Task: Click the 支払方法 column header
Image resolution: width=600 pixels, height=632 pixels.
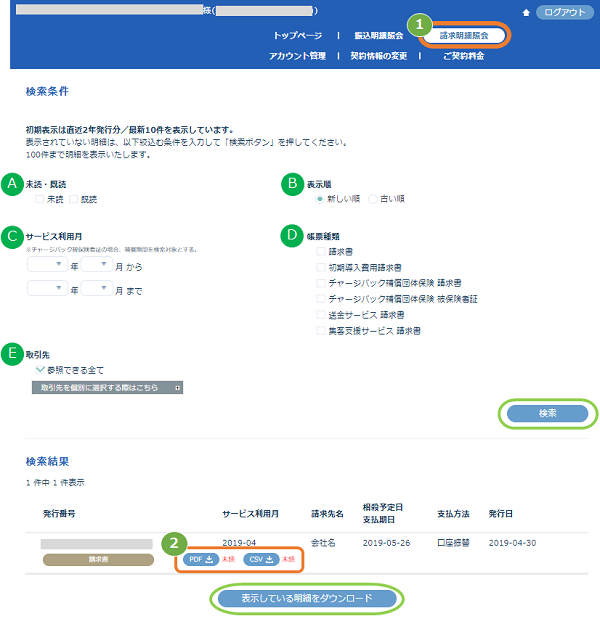Action: [x=453, y=514]
